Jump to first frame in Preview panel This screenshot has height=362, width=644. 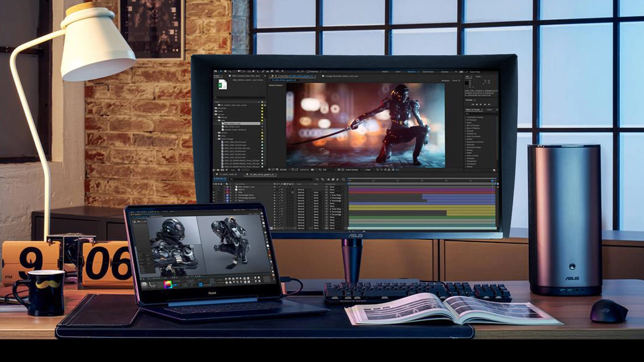pyautogui.click(x=473, y=104)
